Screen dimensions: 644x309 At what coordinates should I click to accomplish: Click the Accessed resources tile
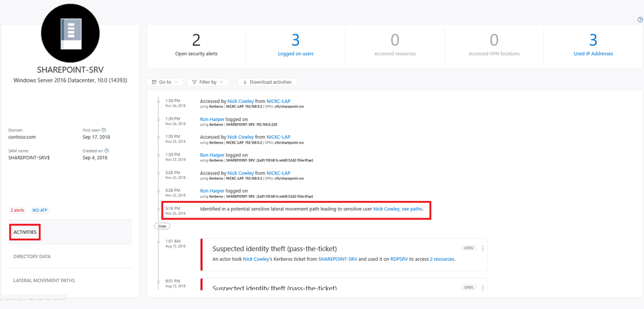[x=395, y=45]
